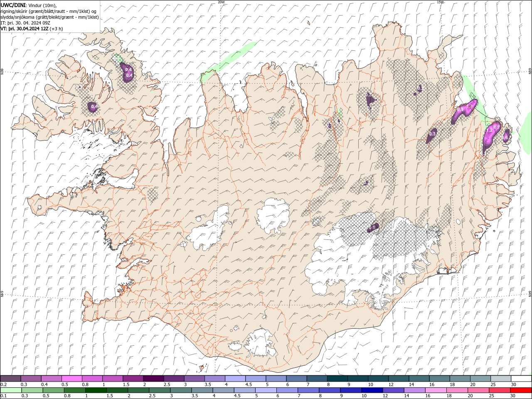Image resolution: width=532 pixels, height=399 pixels.
Task: Pick the darkest green 1–1.5 swatch, bottom row
Action: coord(96,390)
